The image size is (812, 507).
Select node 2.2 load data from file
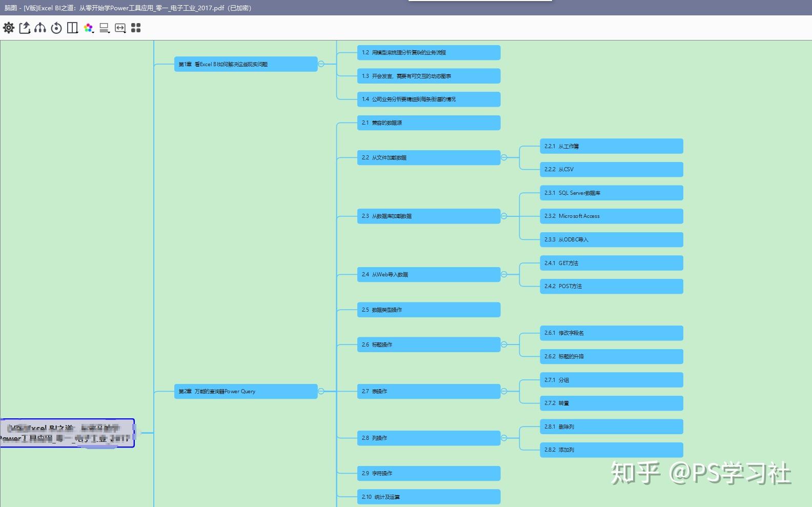point(429,157)
